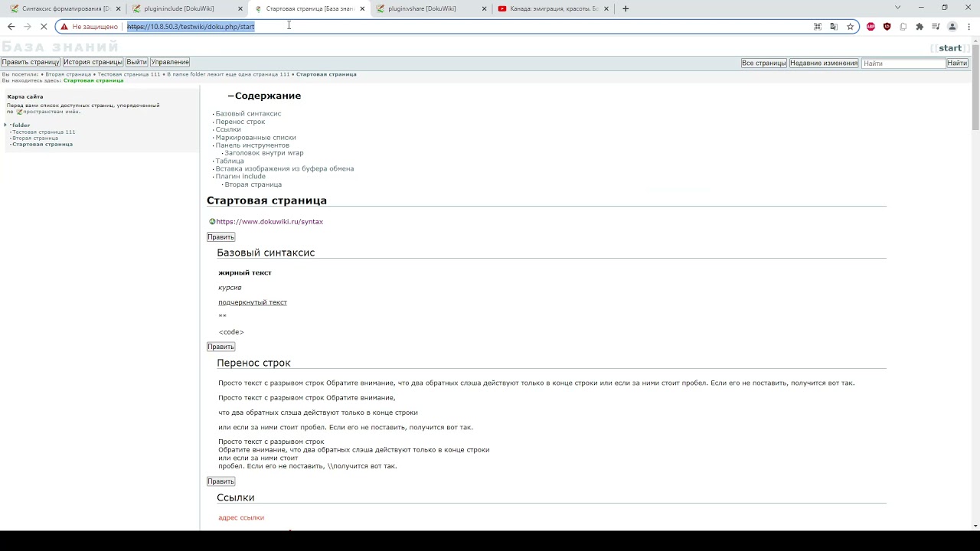Screen dimensions: 980x551
Task: Go back with the browser back arrow
Action: (x=11, y=27)
